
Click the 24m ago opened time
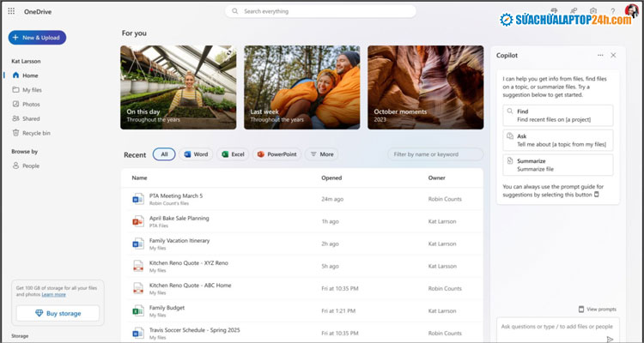[332, 199]
